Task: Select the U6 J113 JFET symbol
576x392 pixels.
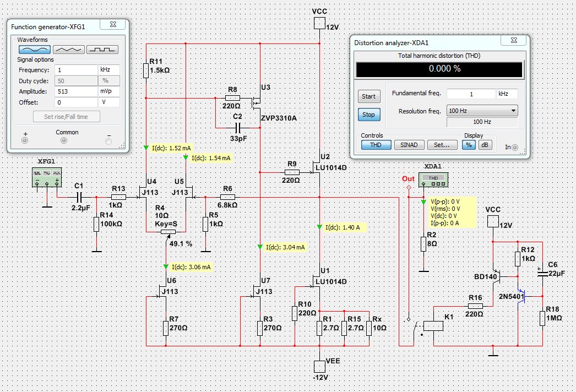Action: pyautogui.click(x=163, y=292)
